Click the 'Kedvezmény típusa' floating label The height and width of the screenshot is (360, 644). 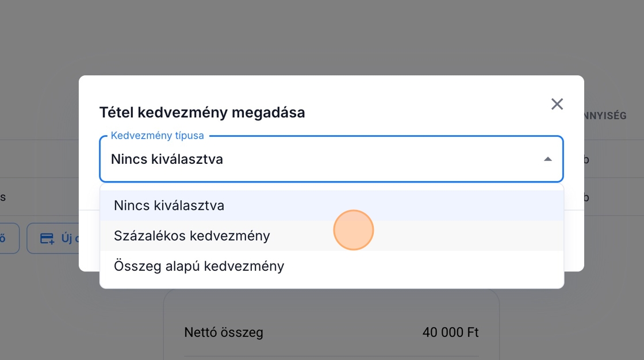tap(157, 136)
